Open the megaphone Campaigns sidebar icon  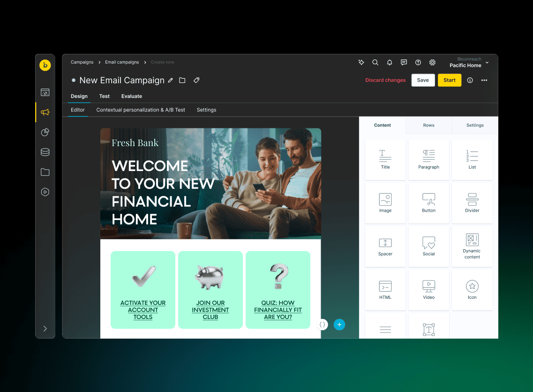click(x=45, y=112)
